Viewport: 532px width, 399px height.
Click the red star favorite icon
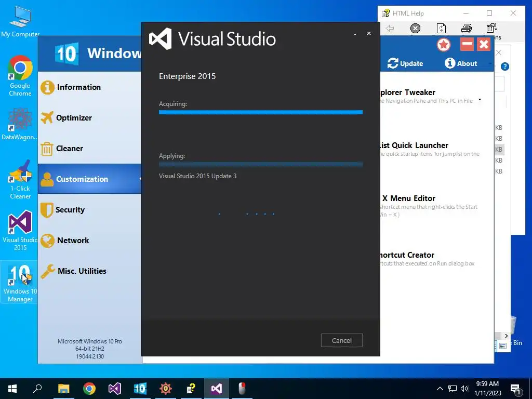444,45
